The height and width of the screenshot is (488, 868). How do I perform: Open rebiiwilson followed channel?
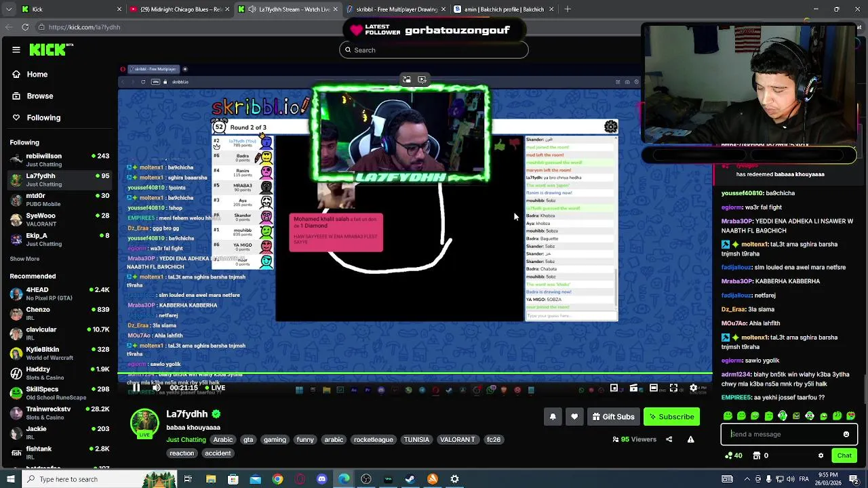click(x=59, y=160)
